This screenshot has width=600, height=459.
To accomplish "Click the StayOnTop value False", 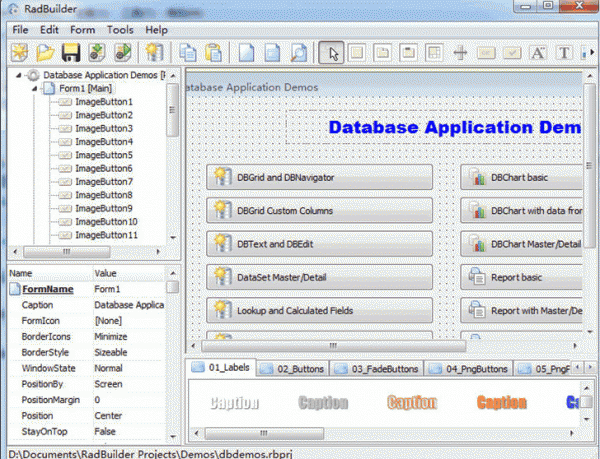I will 105,432.
